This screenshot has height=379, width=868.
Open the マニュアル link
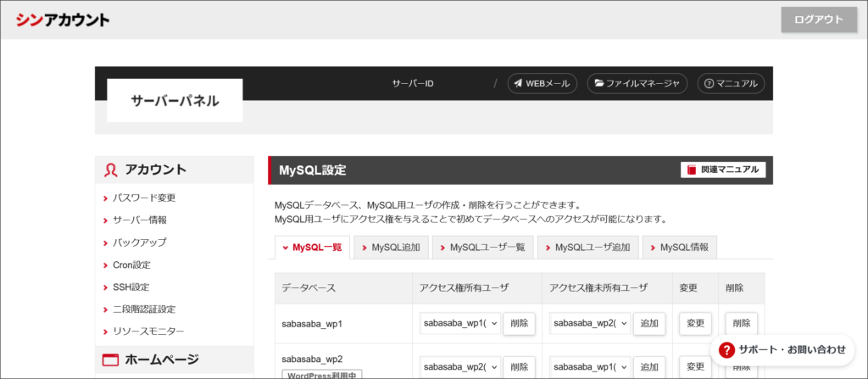click(731, 84)
